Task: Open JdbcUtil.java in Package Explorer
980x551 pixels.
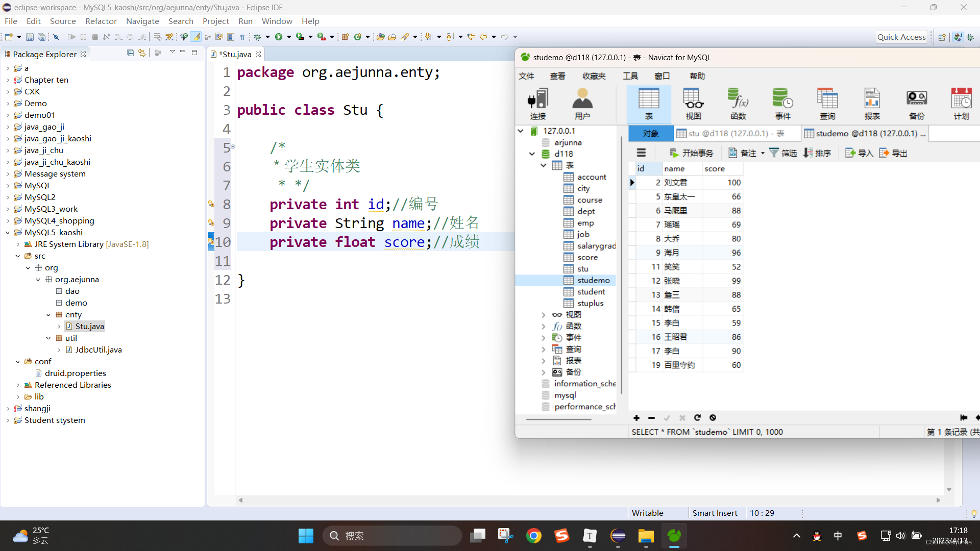Action: coord(99,350)
